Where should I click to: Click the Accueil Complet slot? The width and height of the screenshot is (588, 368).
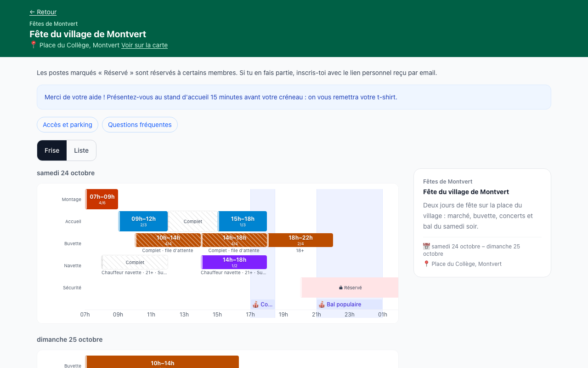pyautogui.click(x=192, y=221)
